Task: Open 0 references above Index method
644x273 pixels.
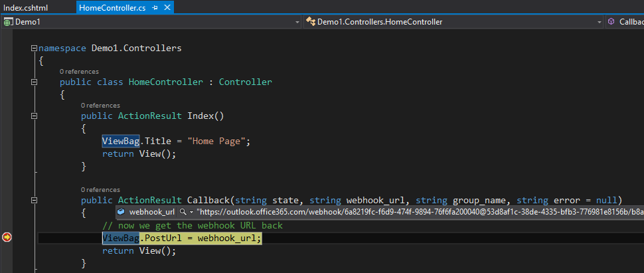Action: 100,105
